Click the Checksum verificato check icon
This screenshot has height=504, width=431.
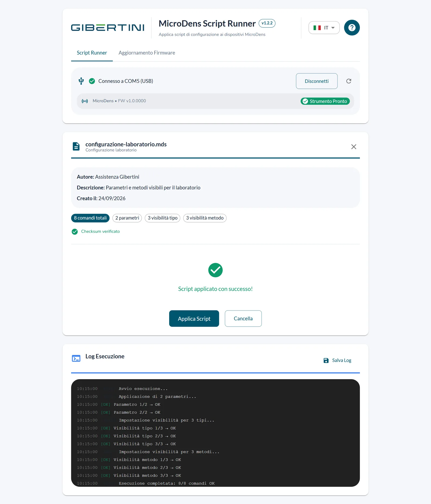75,232
